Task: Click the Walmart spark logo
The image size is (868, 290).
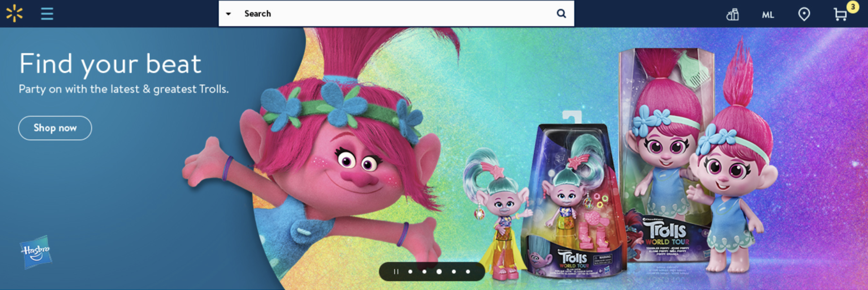Action: point(14,14)
